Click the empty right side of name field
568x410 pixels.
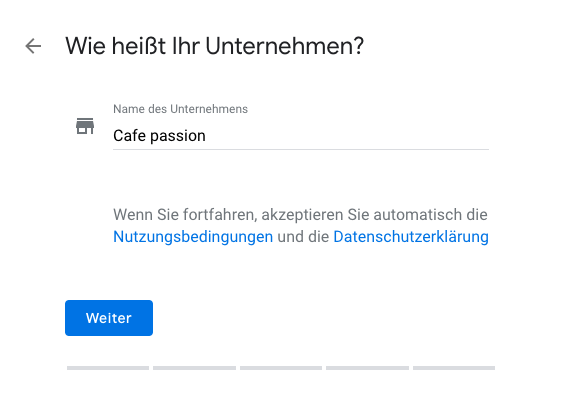[x=347, y=136]
